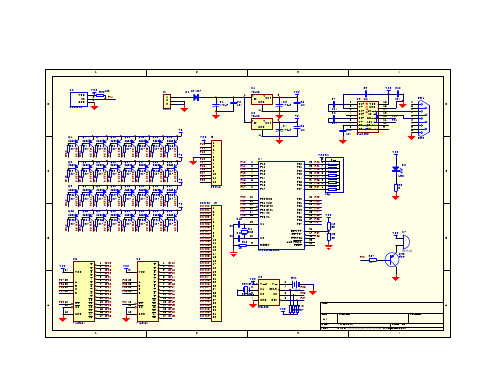Image resolution: width=495 pixels, height=383 pixels.
Task: Select the resistor network pack beside microcontroller
Action: click(x=334, y=175)
